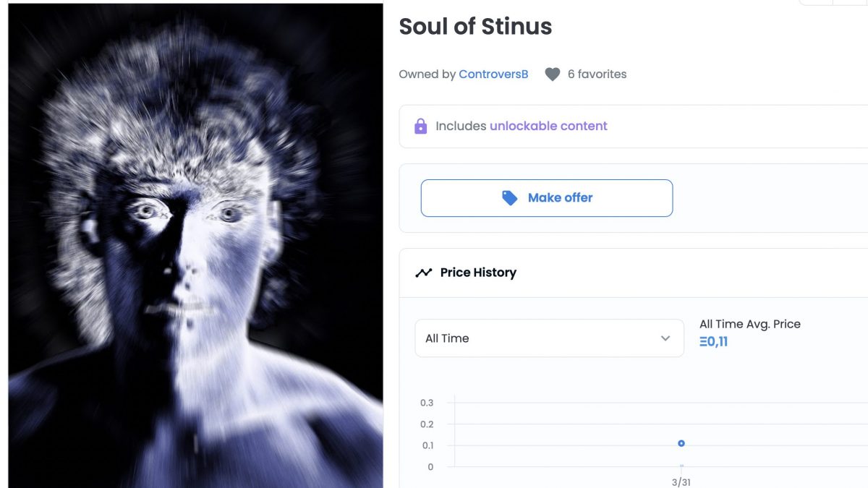Follow the unlockable content link
868x488 pixels.
[x=548, y=126]
